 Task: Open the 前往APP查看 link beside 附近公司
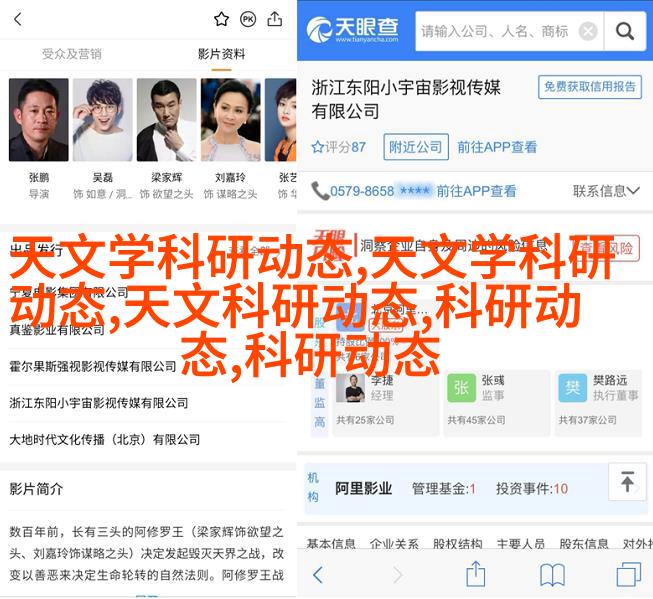click(x=497, y=147)
